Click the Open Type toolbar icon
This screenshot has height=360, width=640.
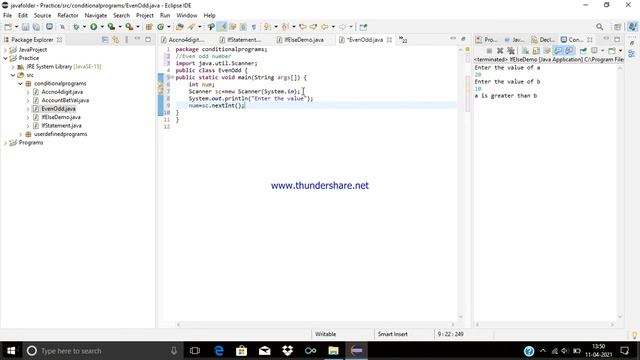click(x=180, y=27)
